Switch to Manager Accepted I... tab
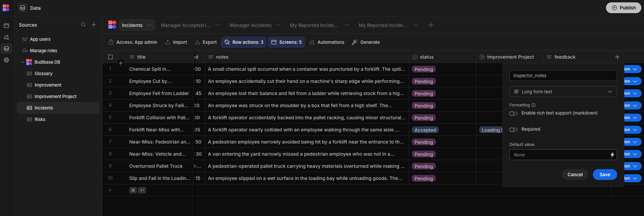The height and width of the screenshot is (216, 644). pyautogui.click(x=186, y=25)
